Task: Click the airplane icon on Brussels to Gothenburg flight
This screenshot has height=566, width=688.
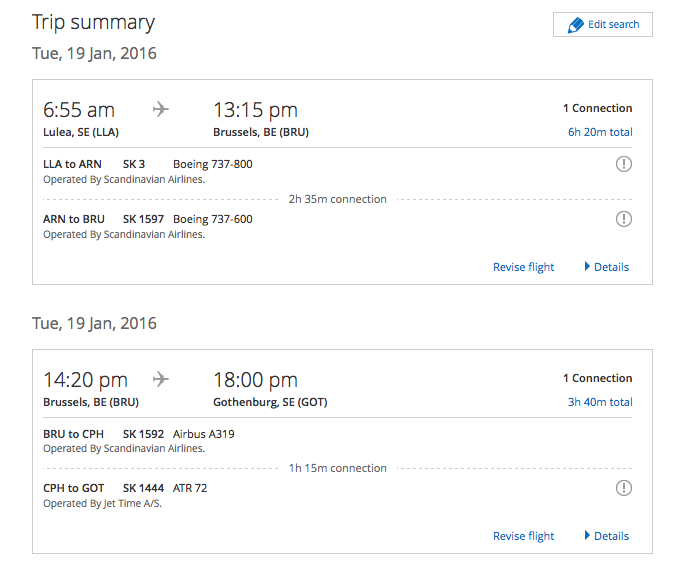Action: pyautogui.click(x=161, y=379)
